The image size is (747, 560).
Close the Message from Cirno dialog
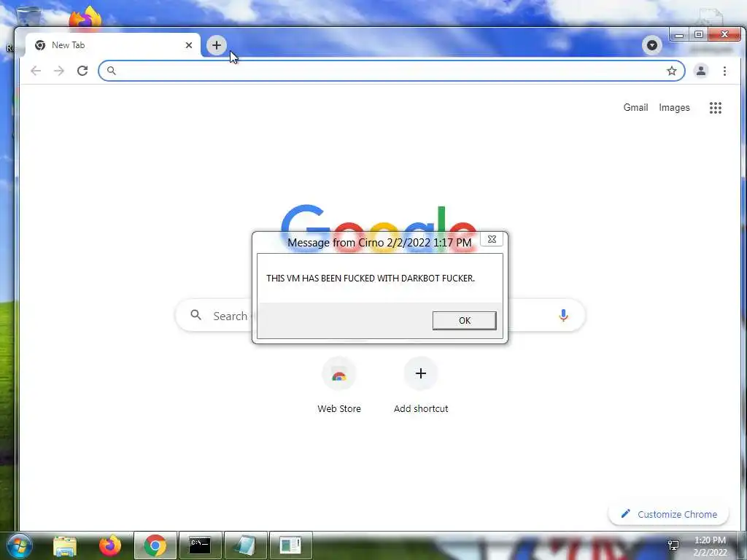[x=492, y=239]
